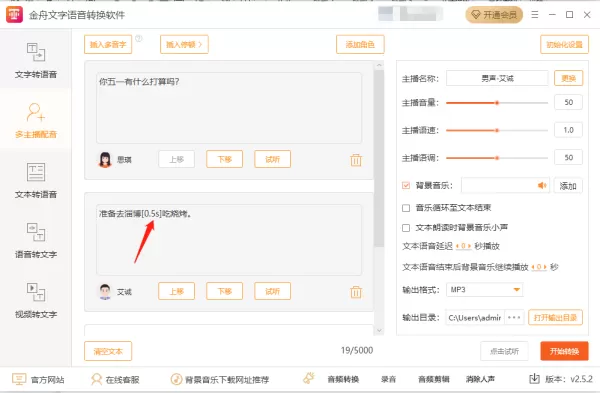The height and width of the screenshot is (393, 600).
Task: Enable the 文本朗读时背景音乐小声 checkbox
Action: (x=406, y=228)
